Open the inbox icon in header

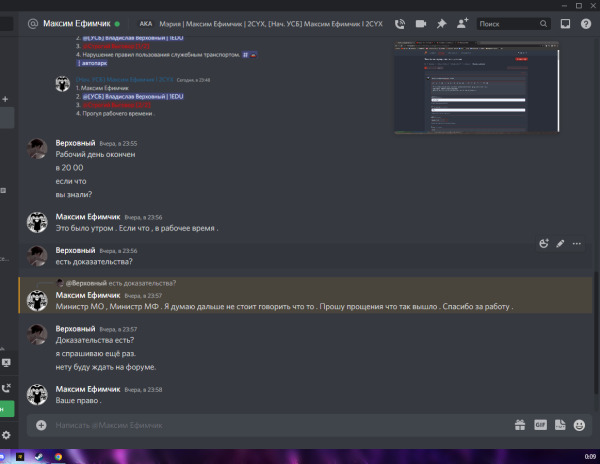565,24
